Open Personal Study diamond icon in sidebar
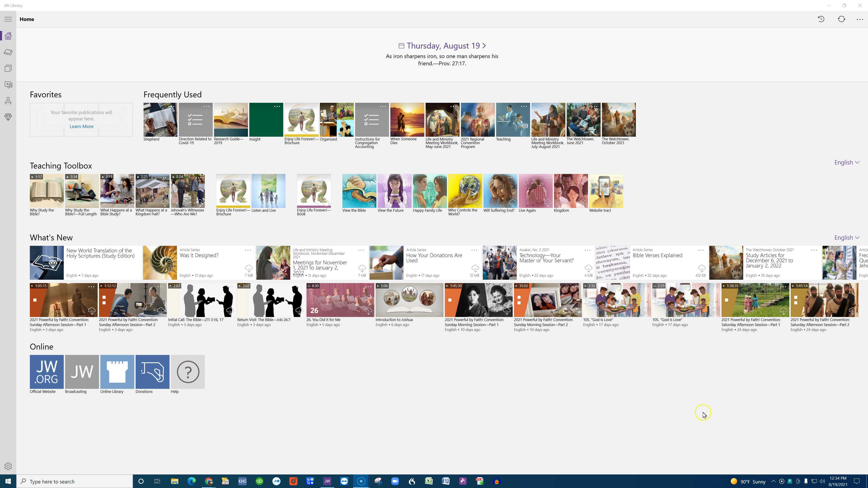The image size is (868, 488). (8, 117)
